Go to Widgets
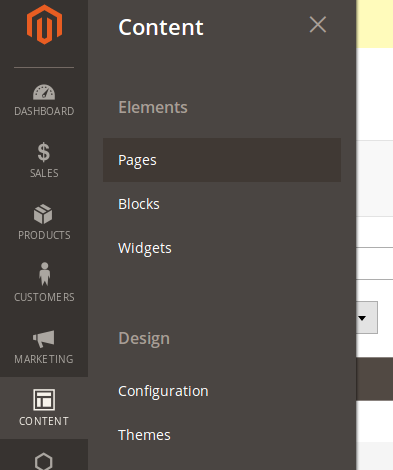This screenshot has height=470, width=393. point(145,248)
